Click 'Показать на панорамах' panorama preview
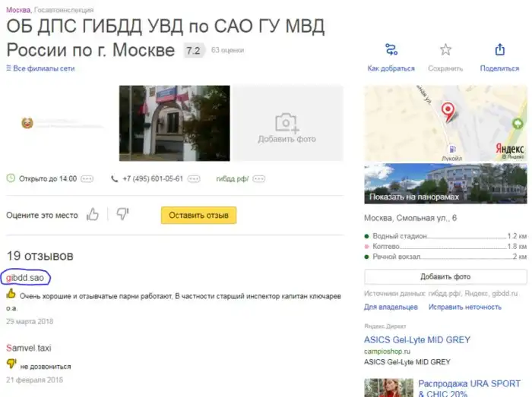The height and width of the screenshot is (397, 532). pos(445,184)
